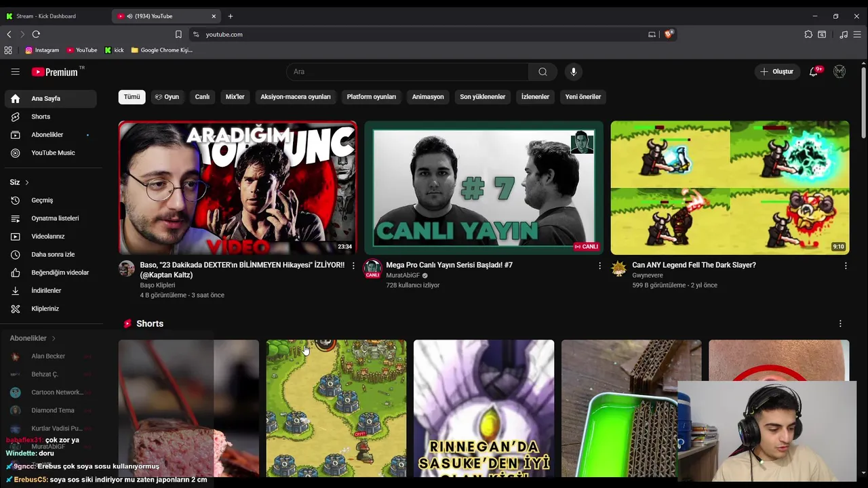Image resolution: width=868 pixels, height=488 pixels.
Task: Select Platform oyunları chip
Action: [372, 97]
